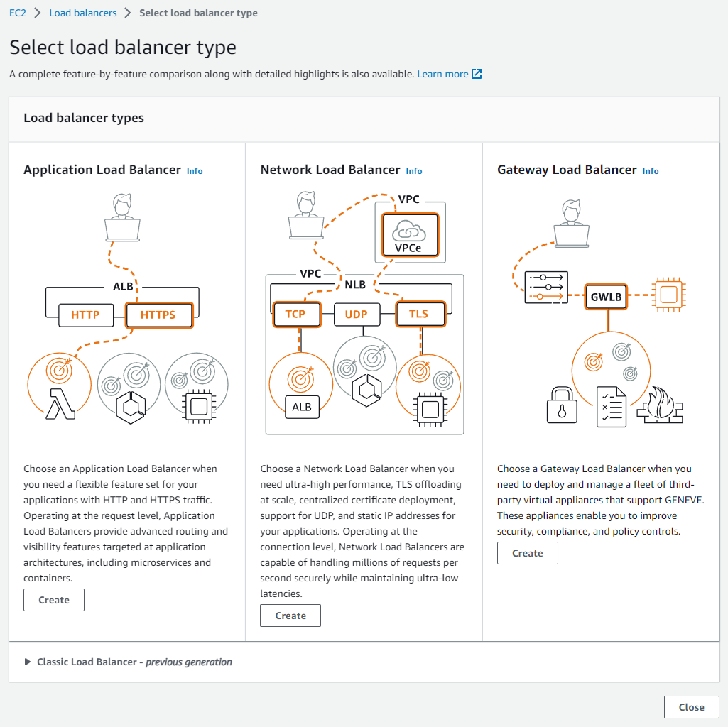Click the HTTPS listener box in ALB diagram
This screenshot has width=728, height=727.
(x=159, y=315)
